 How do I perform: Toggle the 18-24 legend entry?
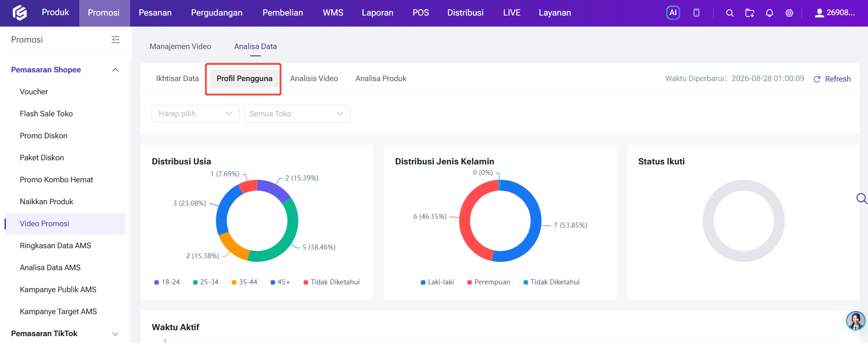click(x=167, y=282)
